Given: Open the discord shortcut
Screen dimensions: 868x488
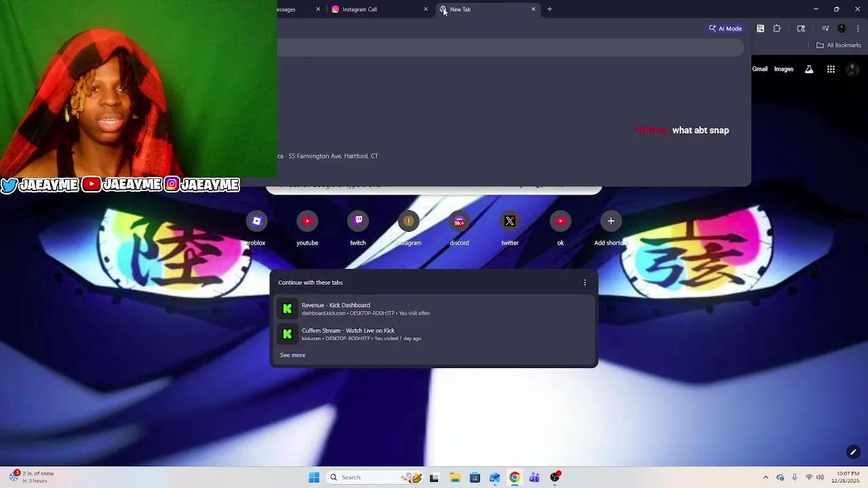Looking at the screenshot, I should (x=459, y=221).
